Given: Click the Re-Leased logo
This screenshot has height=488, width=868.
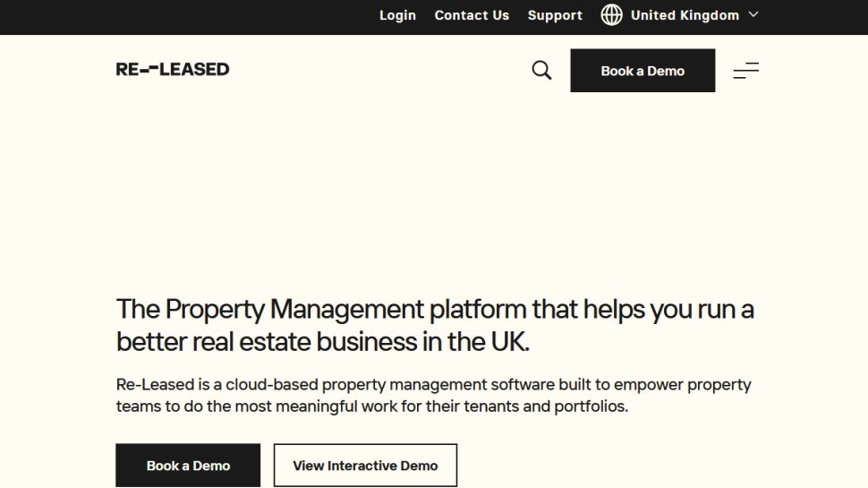Looking at the screenshot, I should pos(172,69).
